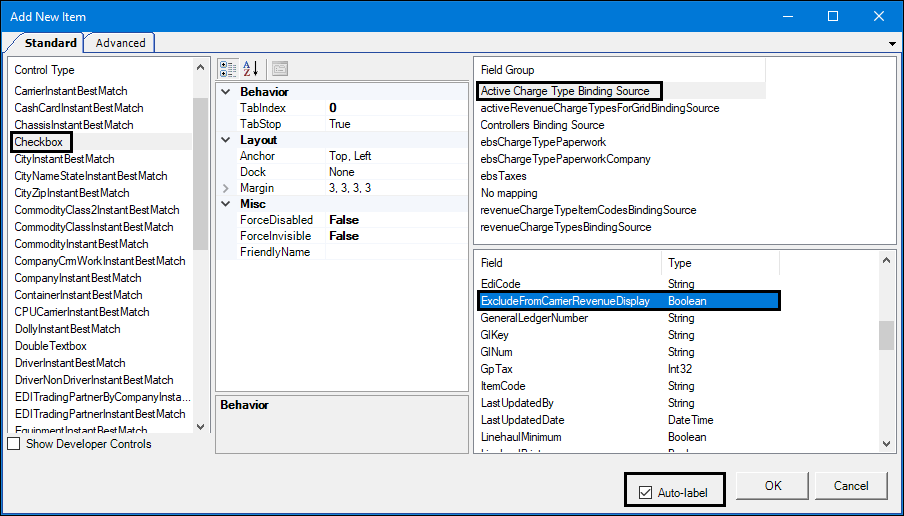
Task: Enable Show Developer Controls checkbox
Action: (x=13, y=444)
